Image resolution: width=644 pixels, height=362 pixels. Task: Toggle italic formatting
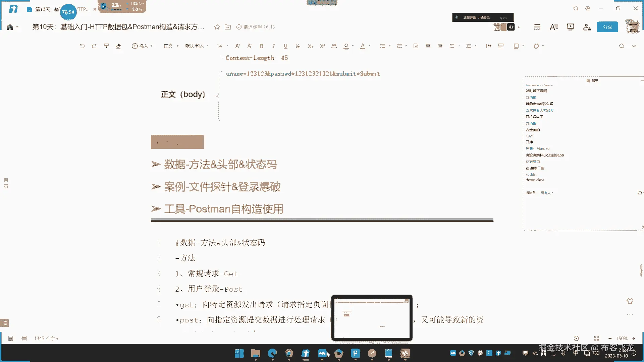pos(273,46)
